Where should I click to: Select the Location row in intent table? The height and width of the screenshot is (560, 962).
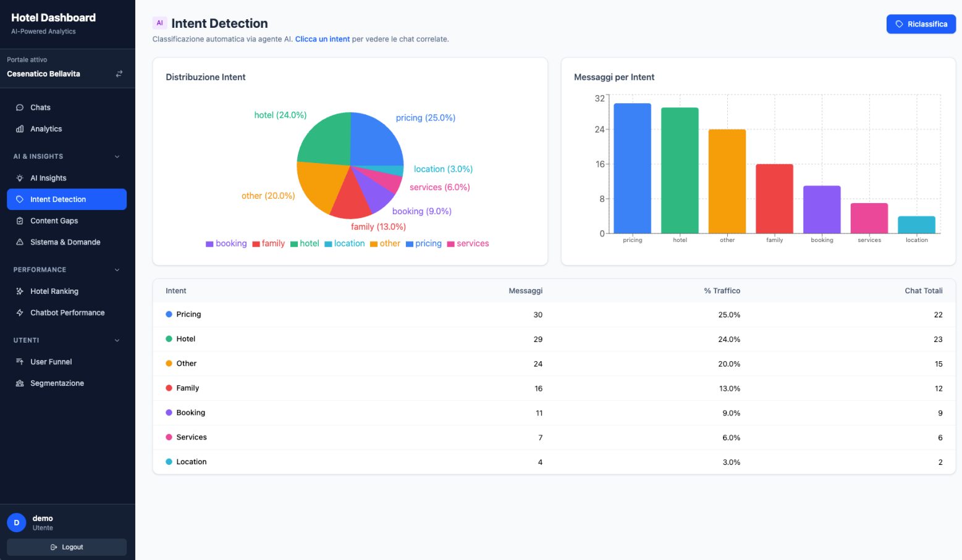click(x=554, y=462)
